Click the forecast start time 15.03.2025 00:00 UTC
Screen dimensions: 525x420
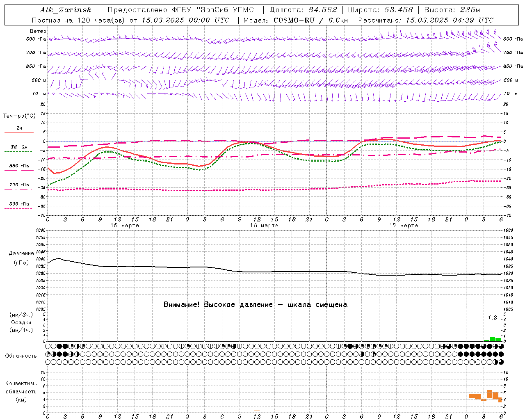(x=185, y=20)
